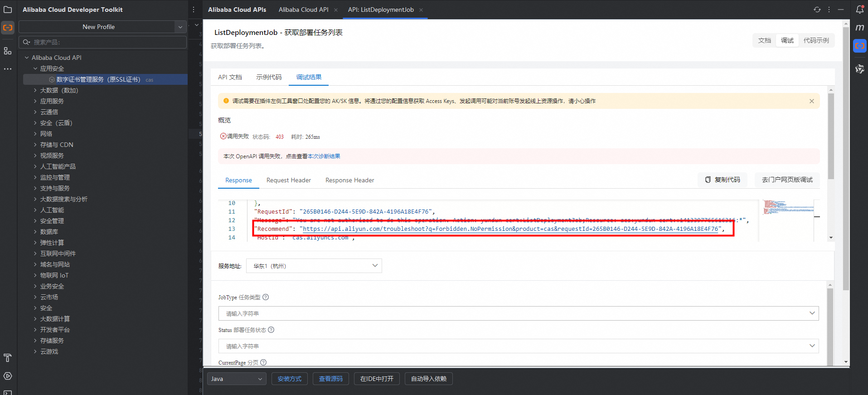Open the 本次诊断结果 link

click(324, 156)
